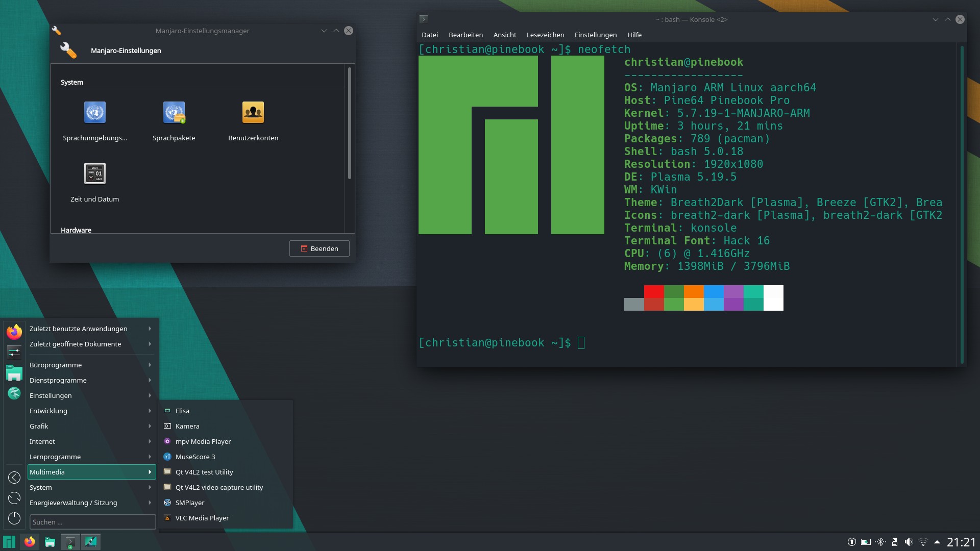Image resolution: width=980 pixels, height=551 pixels.
Task: Open system settings sliders icon in menu sidebar
Action: pos(14,352)
